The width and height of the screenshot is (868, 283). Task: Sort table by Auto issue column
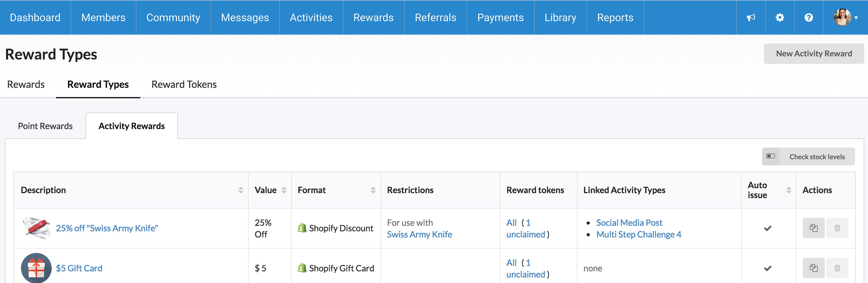pos(788,190)
